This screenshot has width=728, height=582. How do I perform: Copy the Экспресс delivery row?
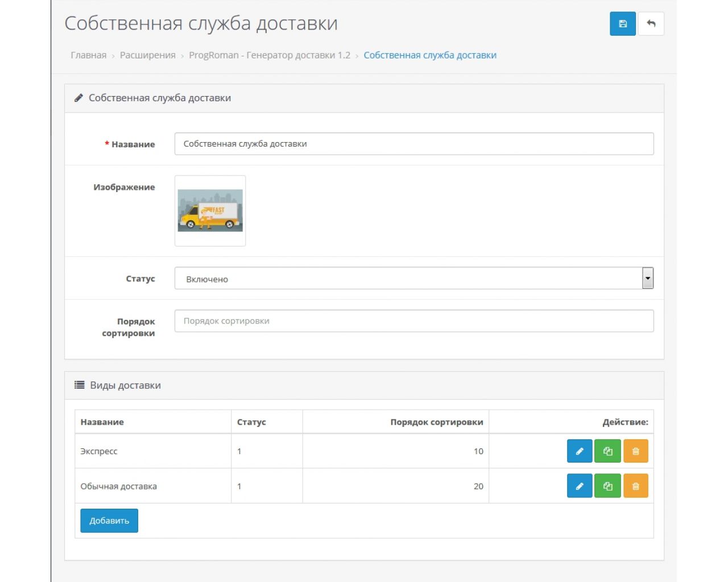(x=607, y=451)
